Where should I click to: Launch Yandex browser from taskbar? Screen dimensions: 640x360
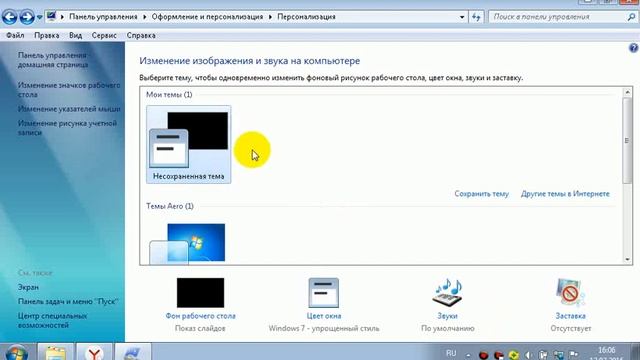[94, 353]
